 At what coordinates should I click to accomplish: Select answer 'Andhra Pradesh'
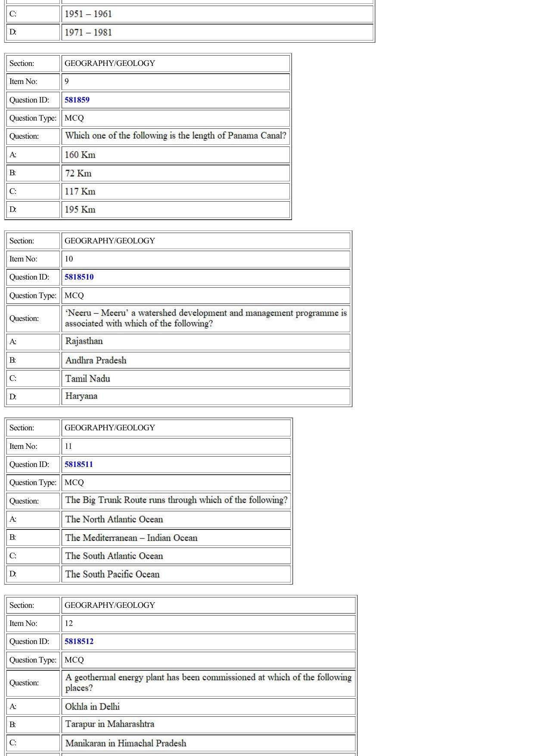click(96, 360)
